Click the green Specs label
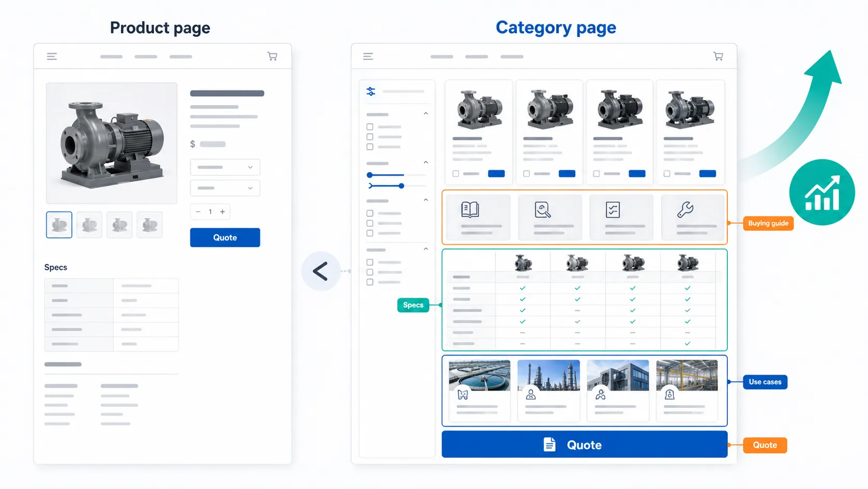The image size is (868, 489). [x=413, y=305]
